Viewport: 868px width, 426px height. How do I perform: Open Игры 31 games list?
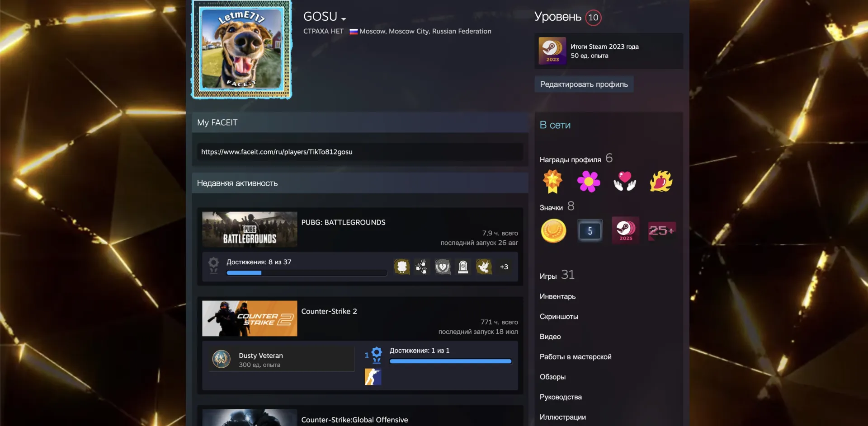557,275
